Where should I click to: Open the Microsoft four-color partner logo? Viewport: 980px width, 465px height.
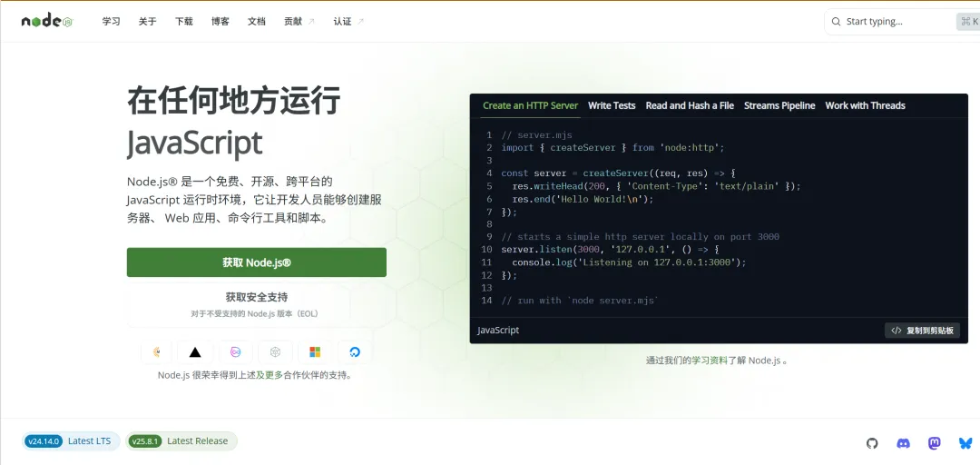tap(315, 352)
